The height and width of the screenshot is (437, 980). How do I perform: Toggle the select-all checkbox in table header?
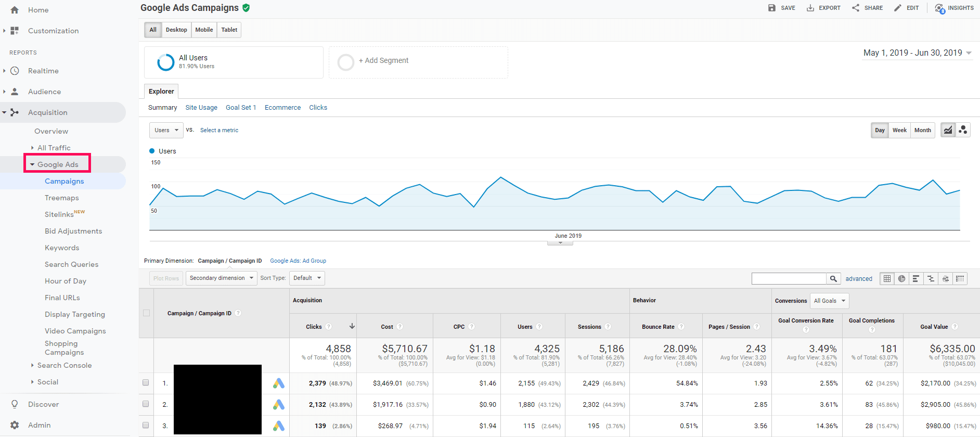point(146,313)
